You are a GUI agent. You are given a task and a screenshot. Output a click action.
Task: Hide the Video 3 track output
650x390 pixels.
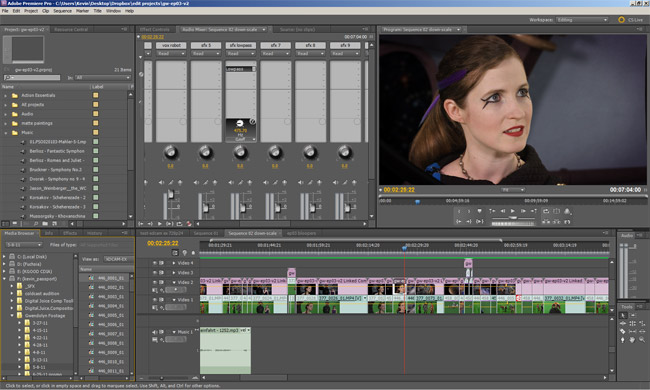[x=155, y=273]
